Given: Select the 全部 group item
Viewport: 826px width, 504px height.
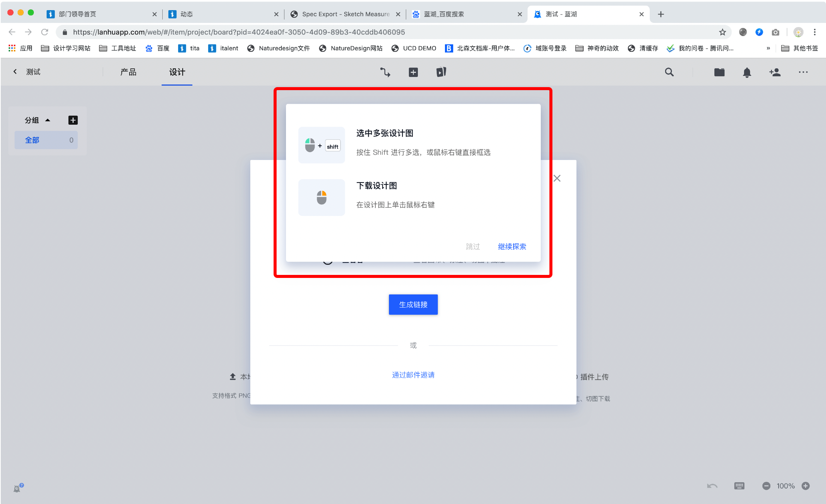Looking at the screenshot, I should [x=46, y=140].
